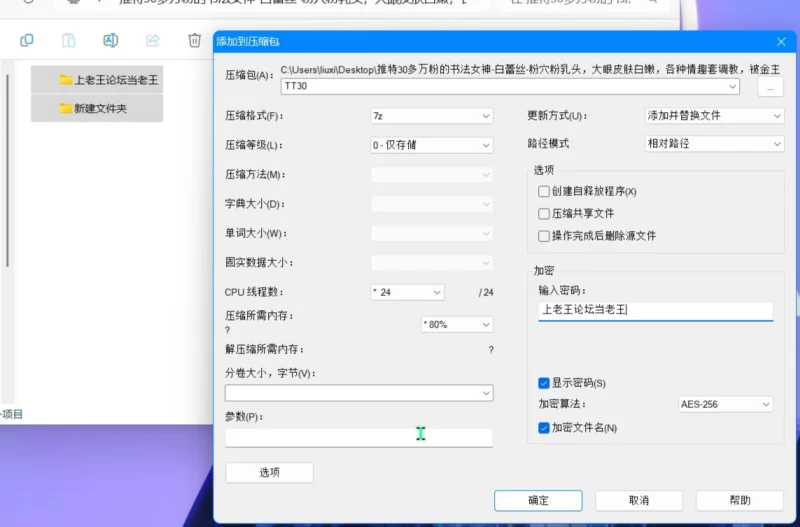This screenshot has width=800, height=527.
Task: Click the Explorer left pane scrollbar
Action: [x=7, y=171]
